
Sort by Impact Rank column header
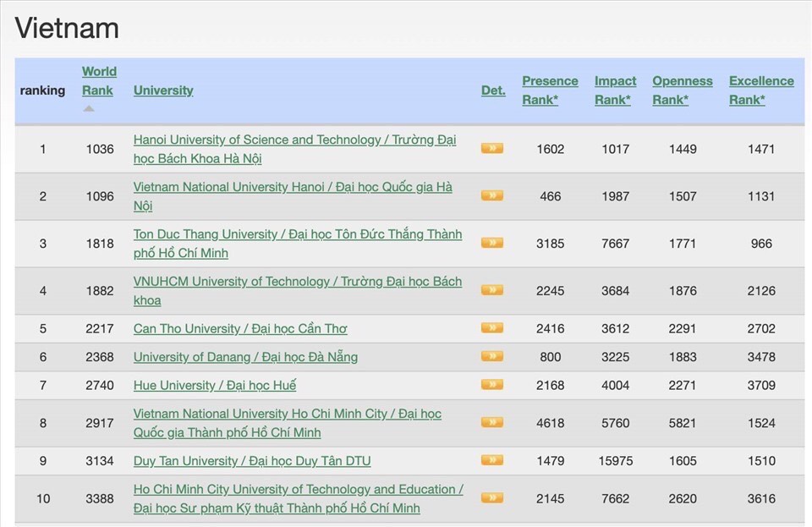pyautogui.click(x=615, y=91)
